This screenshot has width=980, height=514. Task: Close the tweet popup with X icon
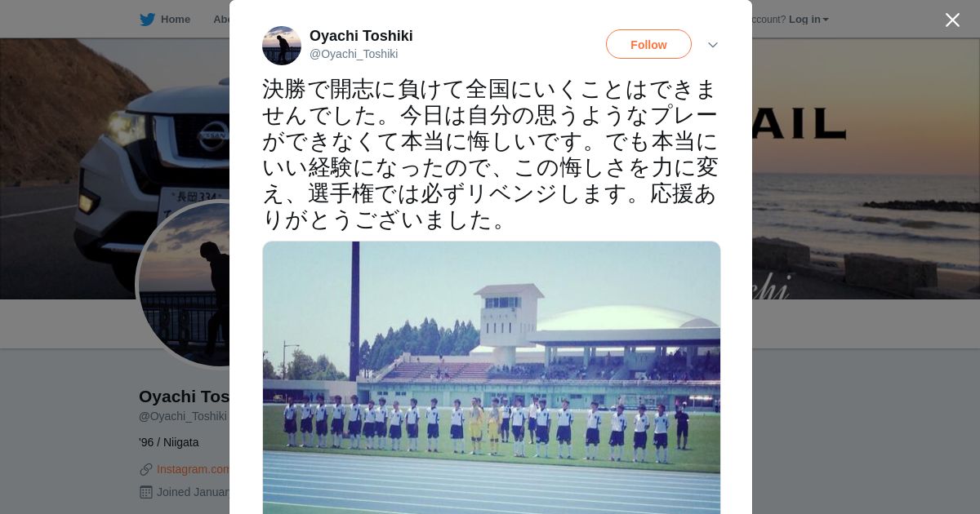tap(952, 20)
